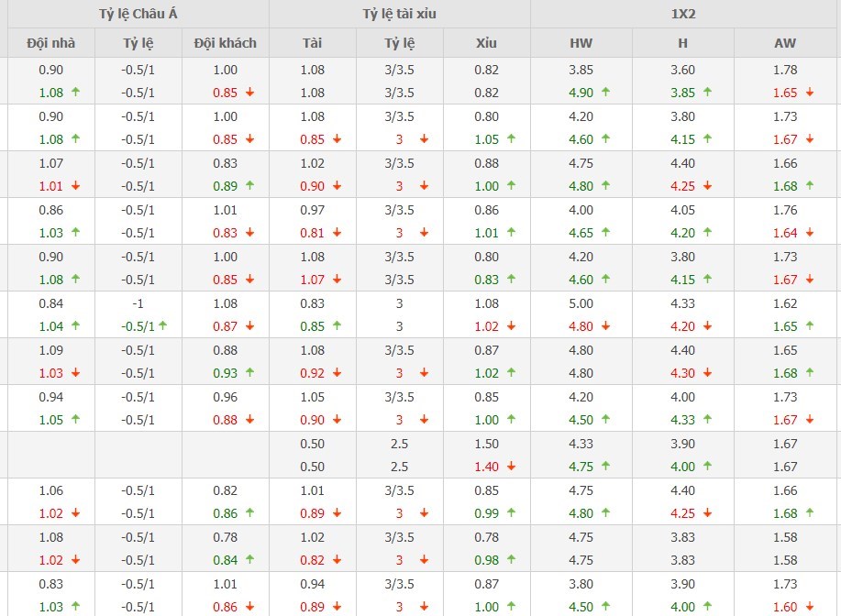Click the AW column header
This screenshot has width=841, height=616.
click(x=785, y=43)
